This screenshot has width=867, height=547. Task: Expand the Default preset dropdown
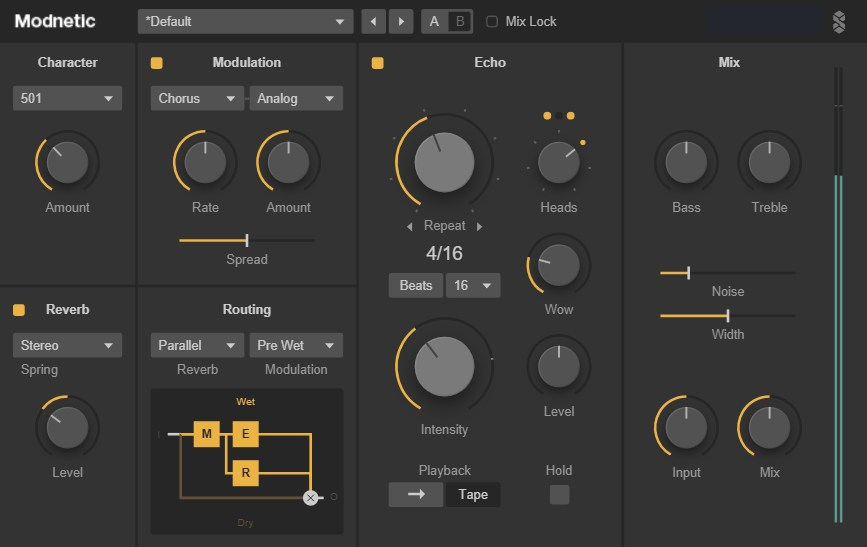pyautogui.click(x=245, y=21)
